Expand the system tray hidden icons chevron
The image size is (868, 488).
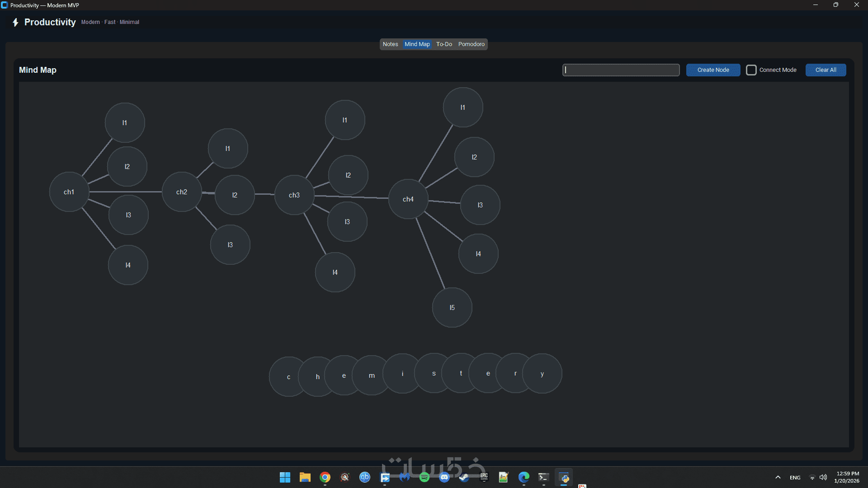click(778, 477)
